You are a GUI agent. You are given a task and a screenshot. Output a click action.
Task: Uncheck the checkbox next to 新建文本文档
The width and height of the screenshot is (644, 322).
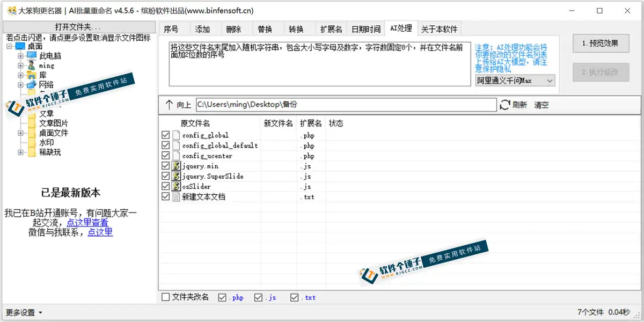click(x=165, y=196)
